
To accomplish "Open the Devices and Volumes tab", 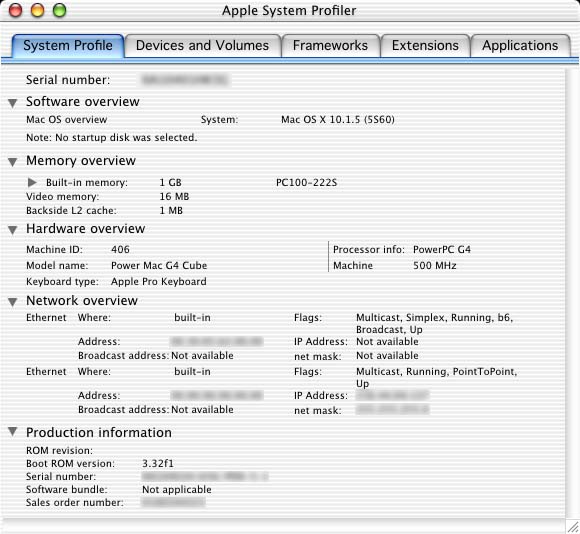I will pos(202,46).
